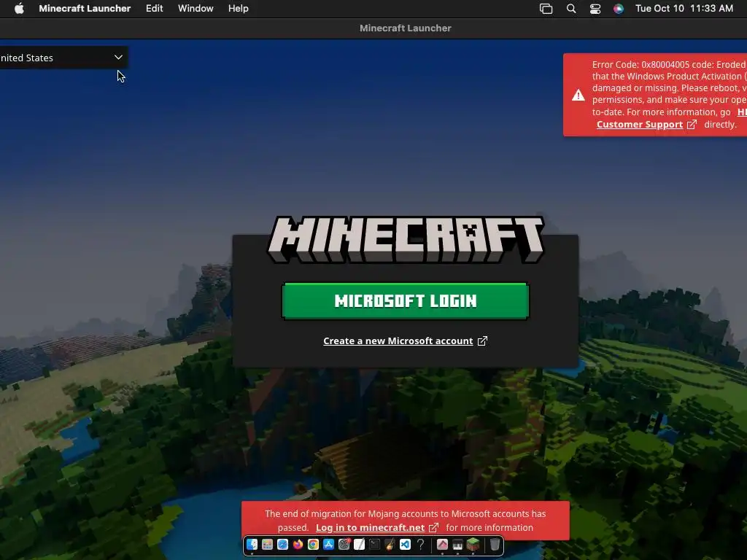Viewport: 747px width, 560px height.
Task: Click the Microsoft Login button
Action: point(406,301)
